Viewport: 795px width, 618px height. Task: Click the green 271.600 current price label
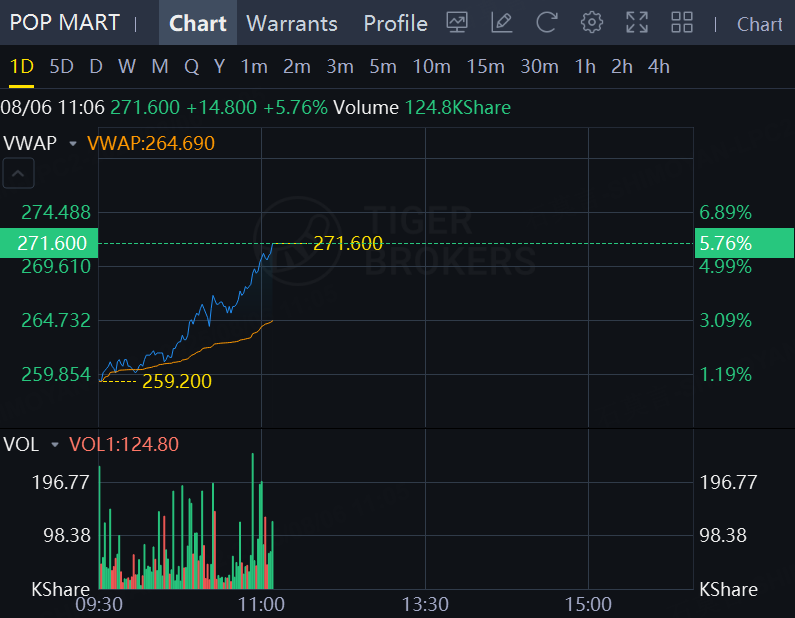click(49, 243)
